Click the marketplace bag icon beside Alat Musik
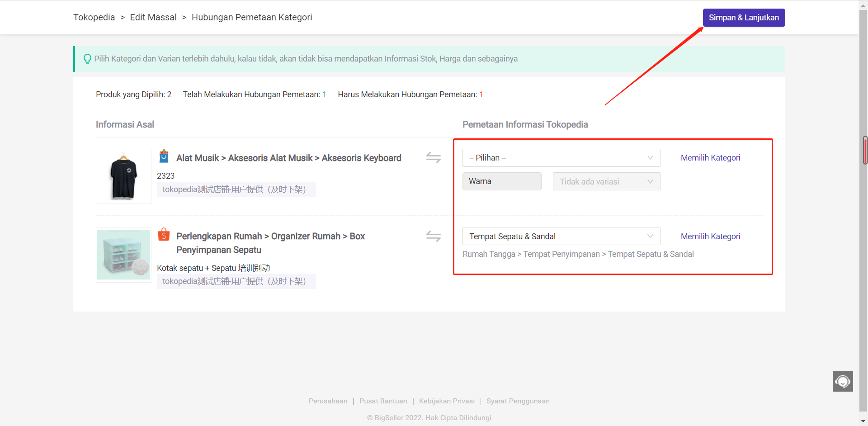The image size is (868, 426). [164, 156]
